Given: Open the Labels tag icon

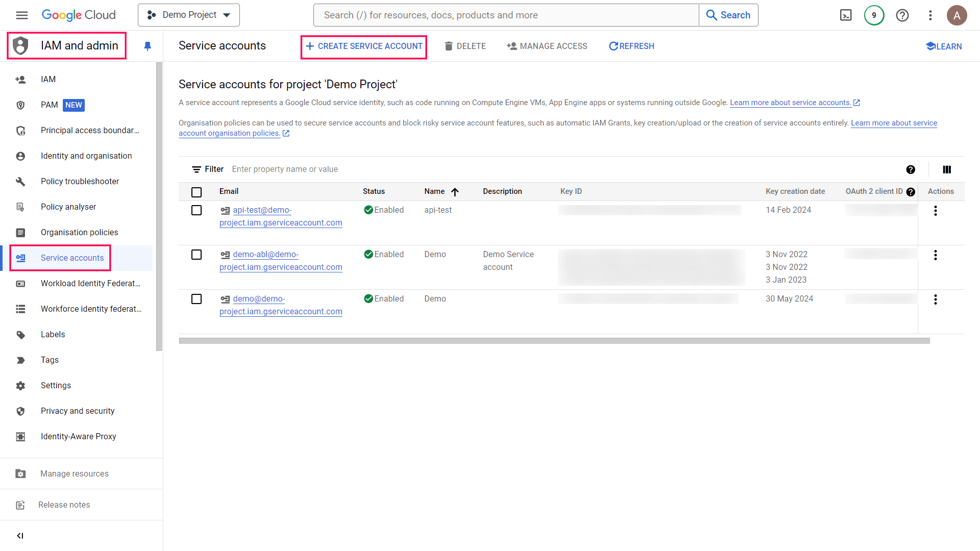Looking at the screenshot, I should pyautogui.click(x=20, y=334).
